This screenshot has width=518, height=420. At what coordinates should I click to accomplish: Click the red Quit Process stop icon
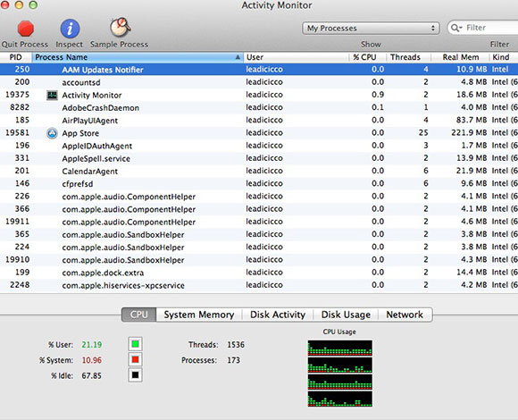[x=25, y=29]
